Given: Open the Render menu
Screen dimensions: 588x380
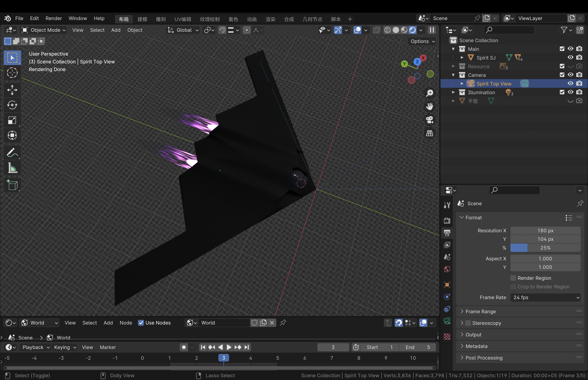Looking at the screenshot, I should [54, 19].
